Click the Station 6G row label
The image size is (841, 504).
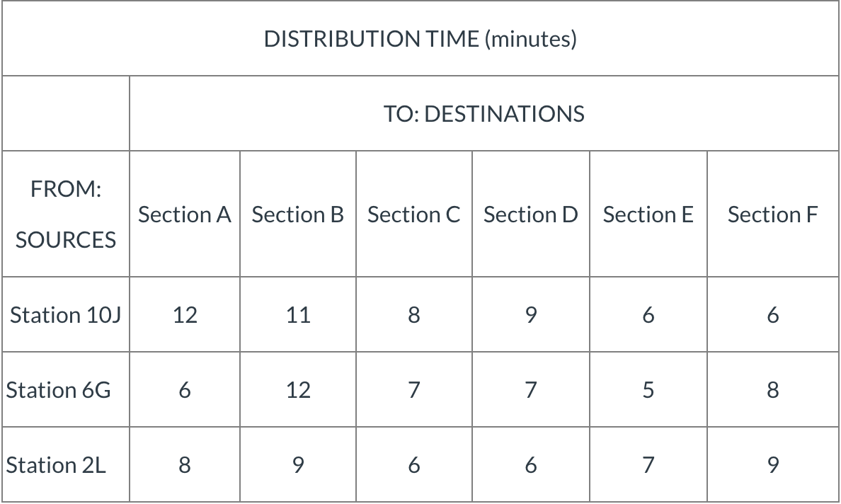click(x=65, y=390)
